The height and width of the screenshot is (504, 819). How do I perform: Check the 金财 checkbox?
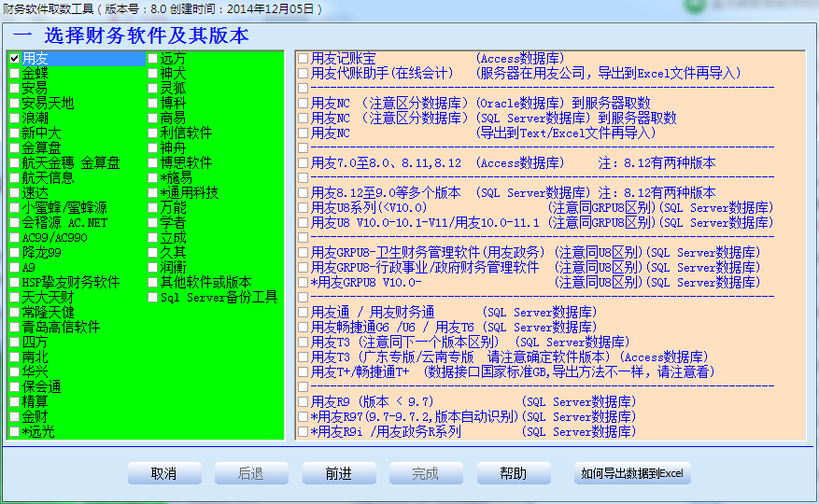coord(15,417)
